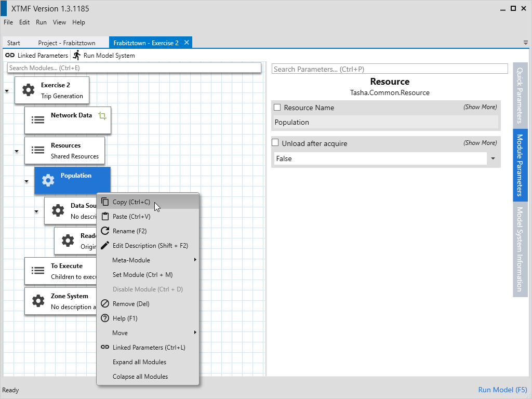Toggle the Resource Name checkbox

click(277, 108)
